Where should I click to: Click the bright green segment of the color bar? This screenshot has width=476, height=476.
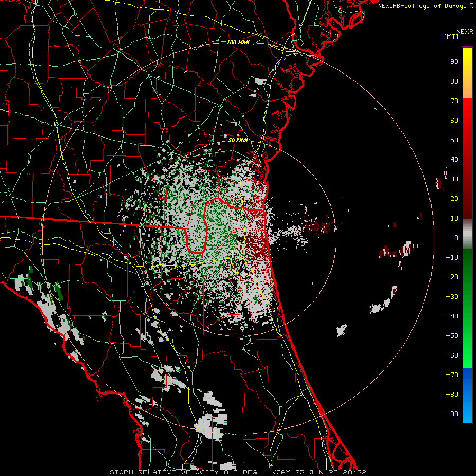click(467, 349)
